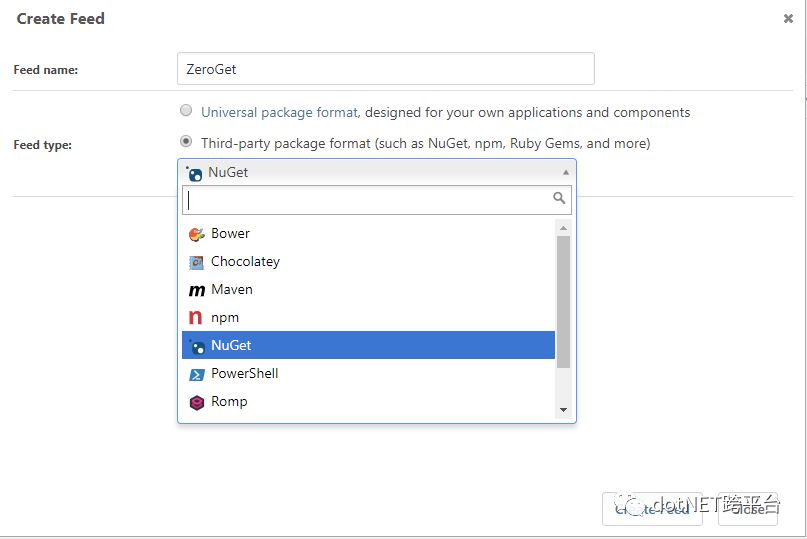The height and width of the screenshot is (539, 807).
Task: Click the feed type list scrollbar thumb
Action: [x=564, y=302]
